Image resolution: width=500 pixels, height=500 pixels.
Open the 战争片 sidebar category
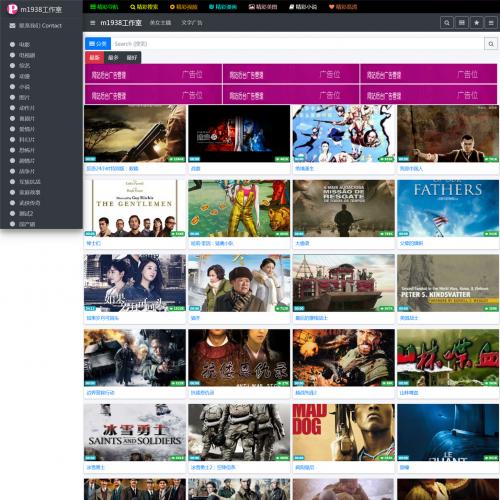click(x=27, y=171)
